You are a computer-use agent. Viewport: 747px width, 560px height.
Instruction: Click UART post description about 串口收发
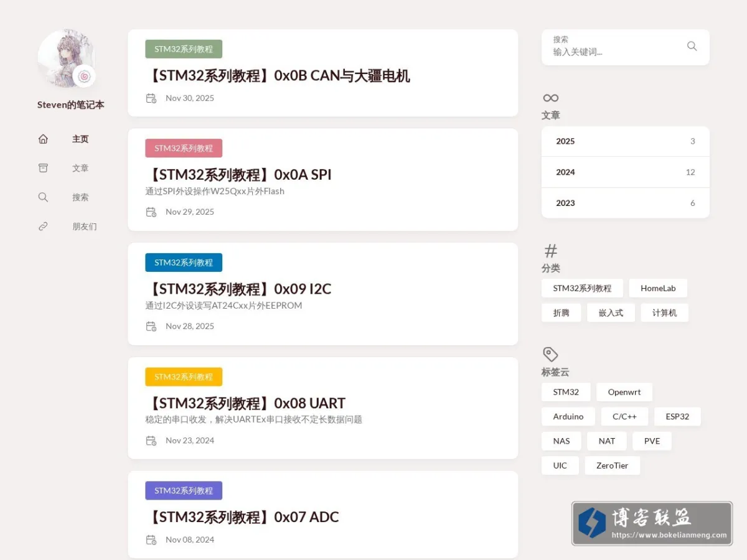[253, 420]
